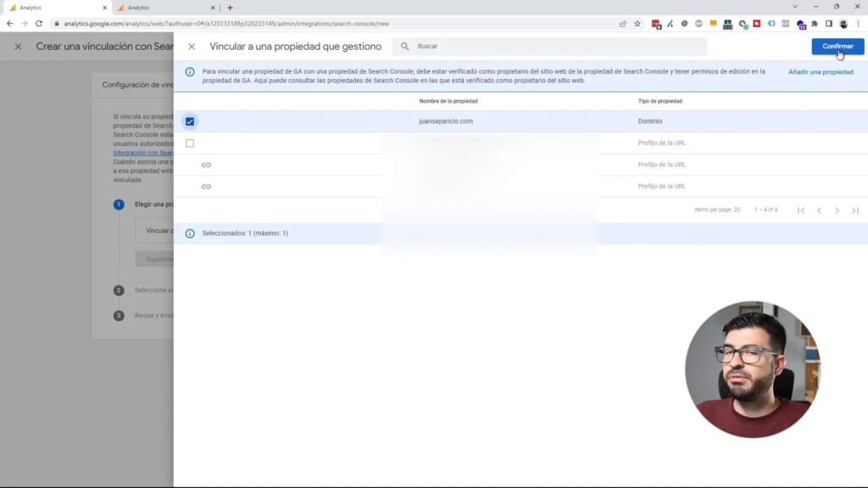Click the search magnifier icon
This screenshot has width=868, height=488.
404,47
